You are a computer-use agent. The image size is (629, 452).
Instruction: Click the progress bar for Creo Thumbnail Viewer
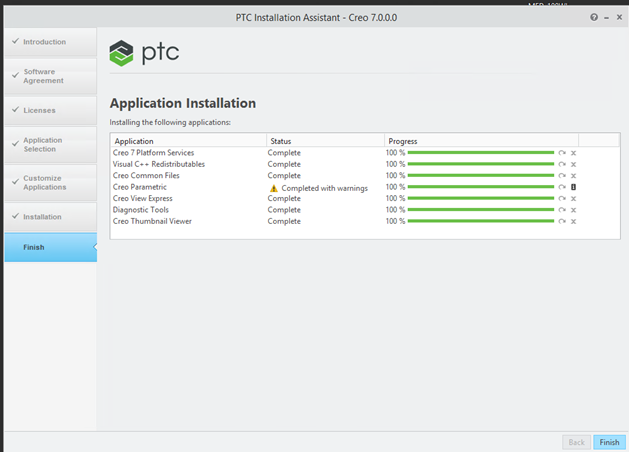point(481,221)
